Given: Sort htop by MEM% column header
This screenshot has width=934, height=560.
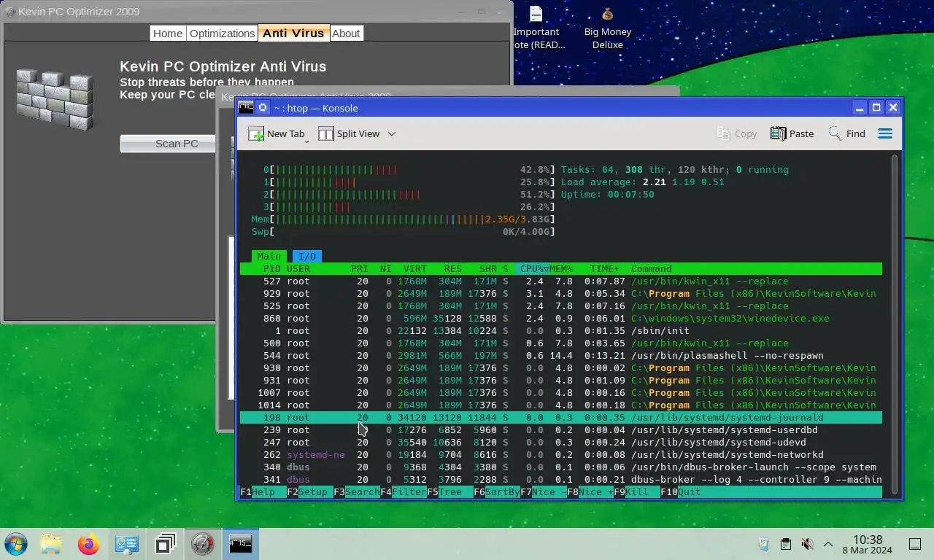Looking at the screenshot, I should (561, 268).
